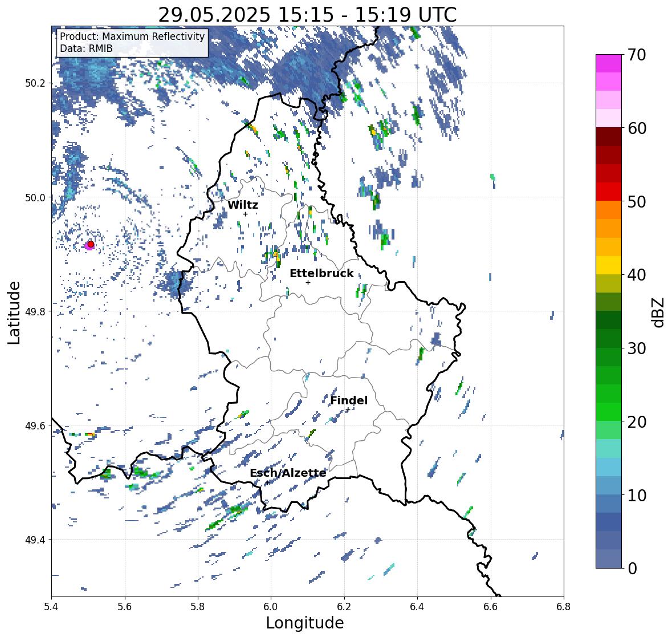Click the Latitude axis label
Viewport: 672px width, 637px height.
14,313
